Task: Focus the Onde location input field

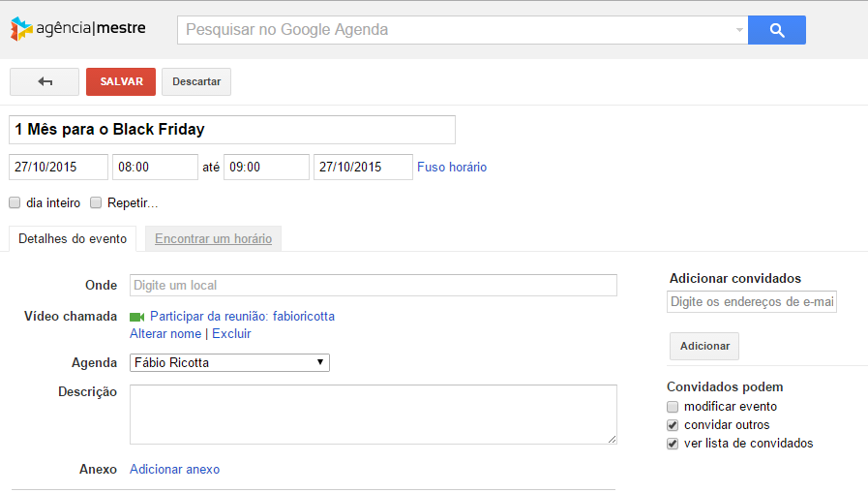Action: tap(373, 286)
